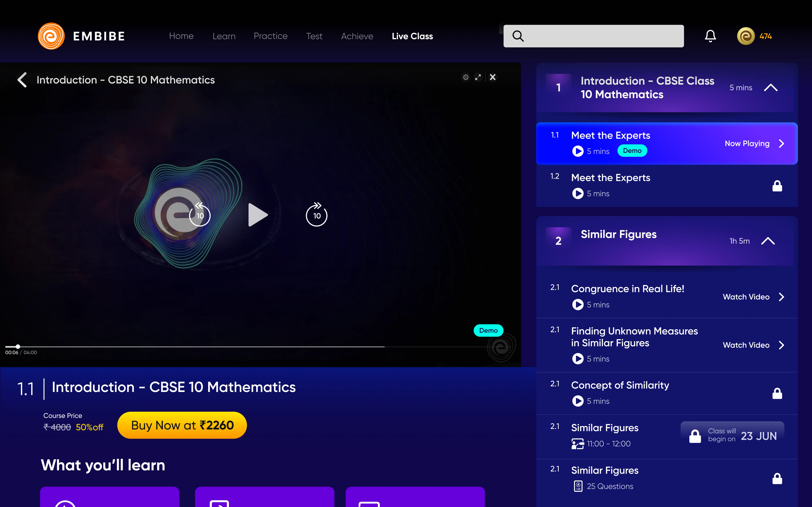
Task: Toggle fullscreen expand icon on video
Action: coord(478,77)
